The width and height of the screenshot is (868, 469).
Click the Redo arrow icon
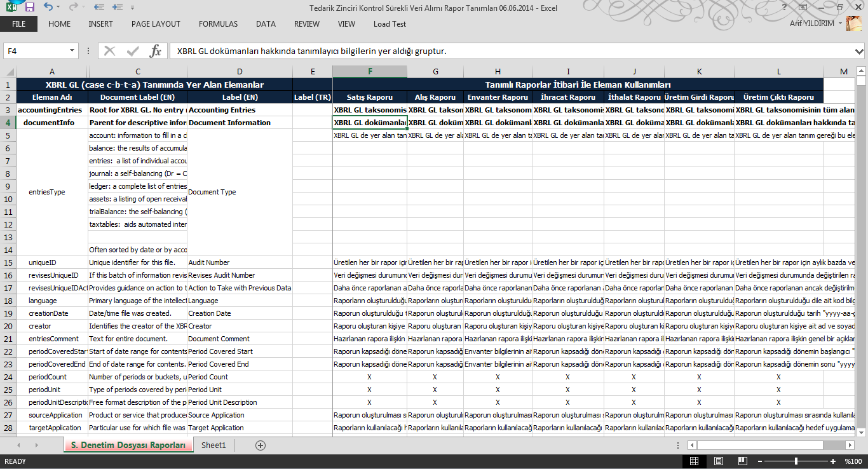pos(73,7)
